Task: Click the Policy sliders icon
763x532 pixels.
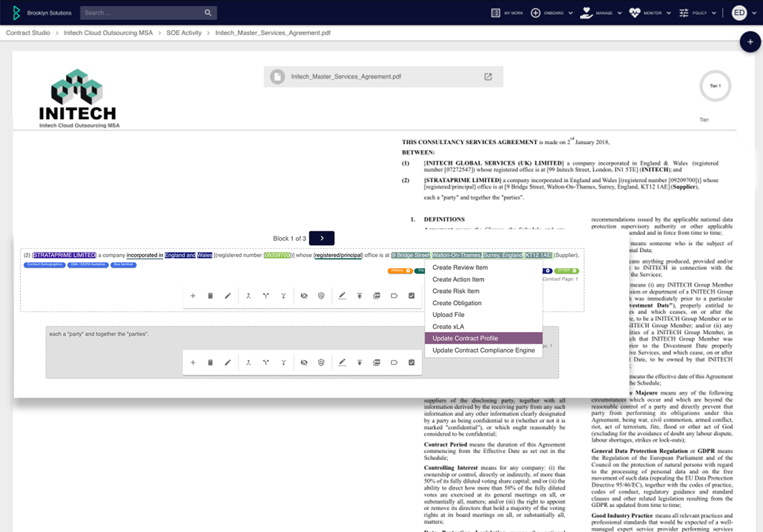Action: [684, 13]
